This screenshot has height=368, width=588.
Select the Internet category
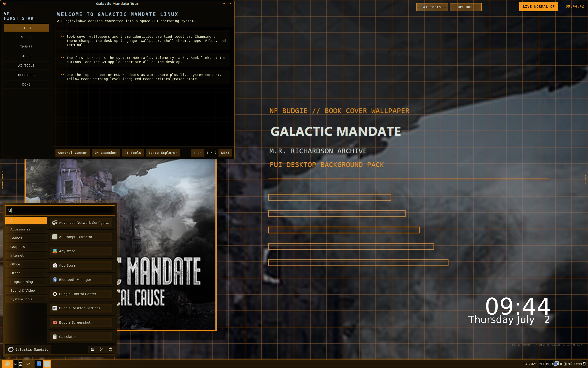[x=26, y=256]
